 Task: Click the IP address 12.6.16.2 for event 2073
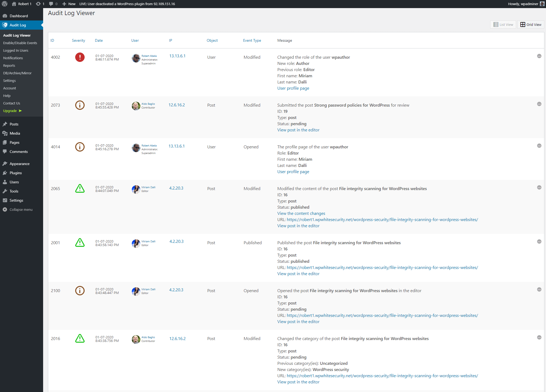[x=177, y=105]
